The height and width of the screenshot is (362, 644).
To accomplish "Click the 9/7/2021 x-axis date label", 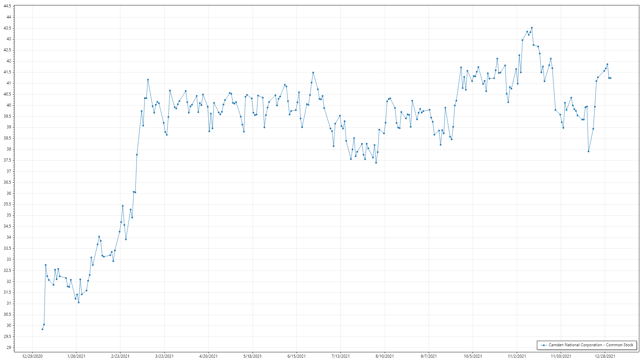I will point(429,356).
